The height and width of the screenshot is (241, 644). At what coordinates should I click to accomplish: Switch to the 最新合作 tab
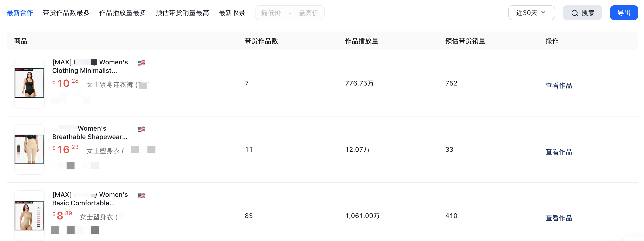point(20,13)
